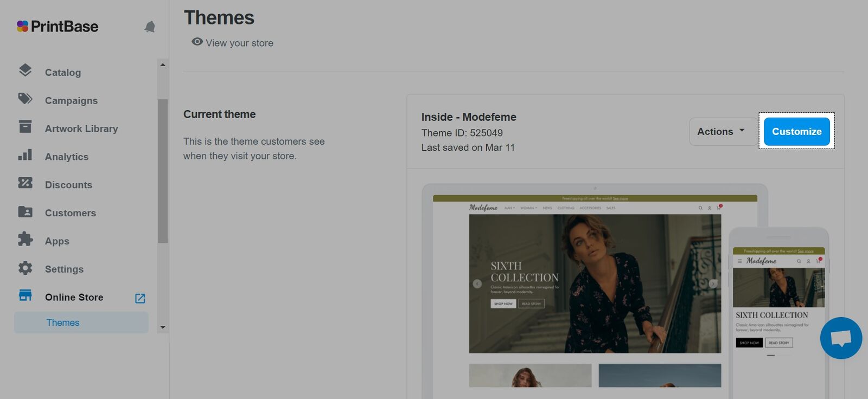
Task: Click the desktop theme preview image
Action: (x=595, y=290)
